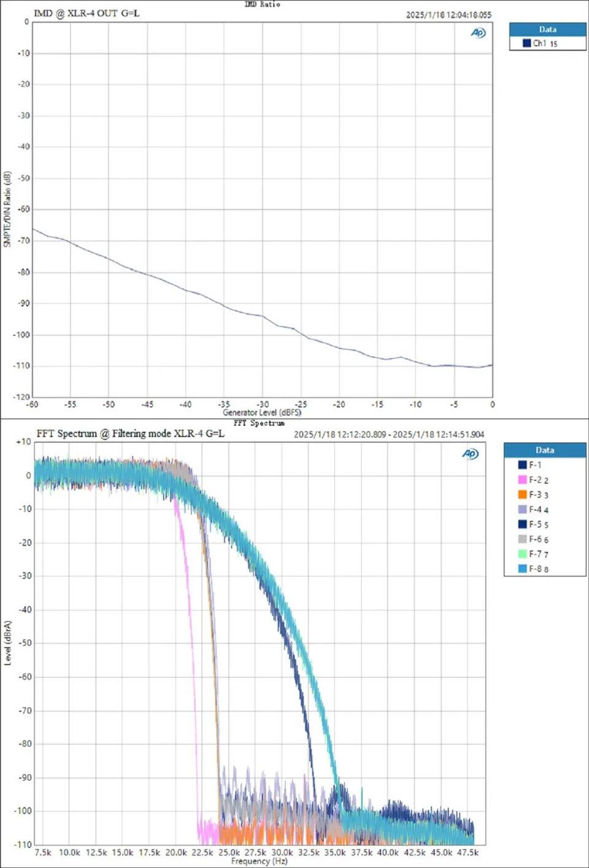Viewport: 589px width, 868px height.
Task: Click the '-55' tick on the Generator Level axis
Action: point(70,404)
